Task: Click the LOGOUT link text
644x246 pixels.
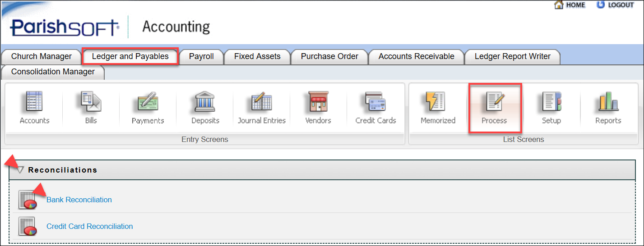Action: pyautogui.click(x=621, y=5)
